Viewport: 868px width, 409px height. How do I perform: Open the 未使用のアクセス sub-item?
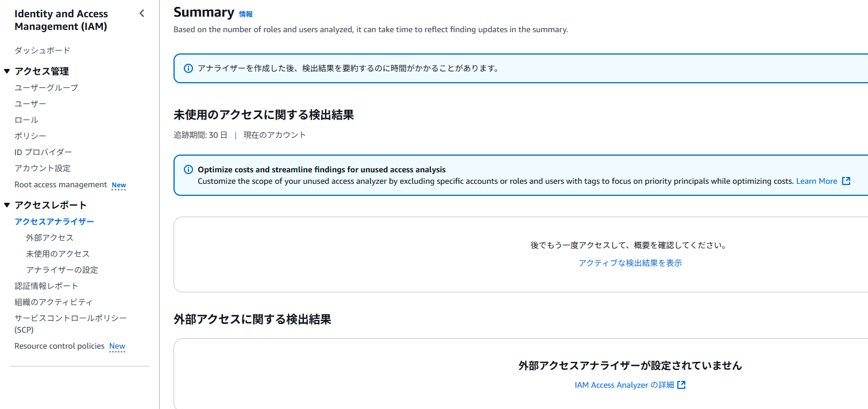coord(58,253)
